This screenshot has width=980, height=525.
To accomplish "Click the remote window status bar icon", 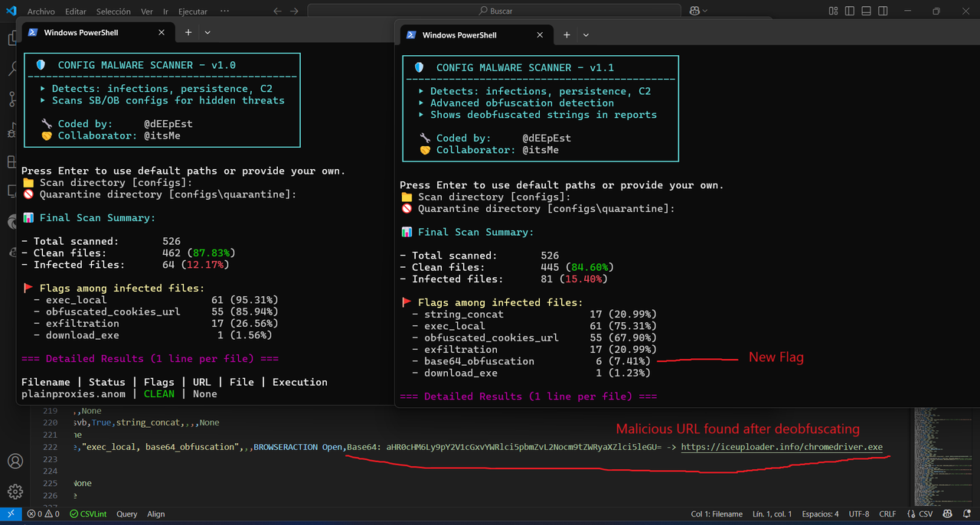I will (x=11, y=514).
